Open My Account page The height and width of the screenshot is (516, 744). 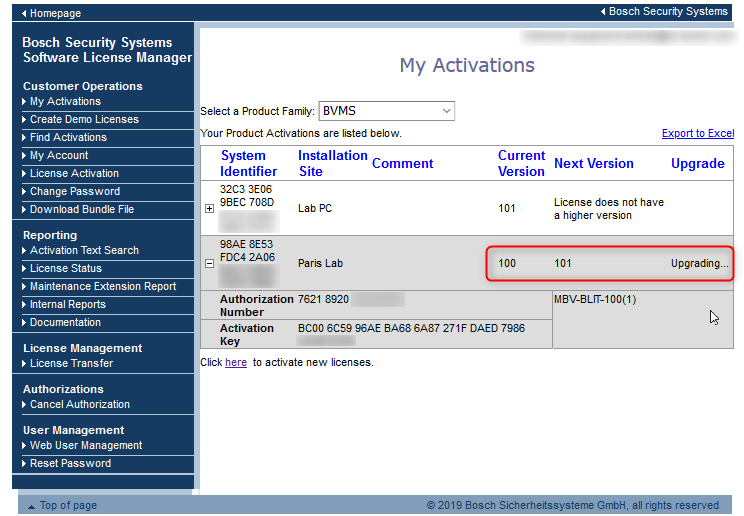point(59,155)
